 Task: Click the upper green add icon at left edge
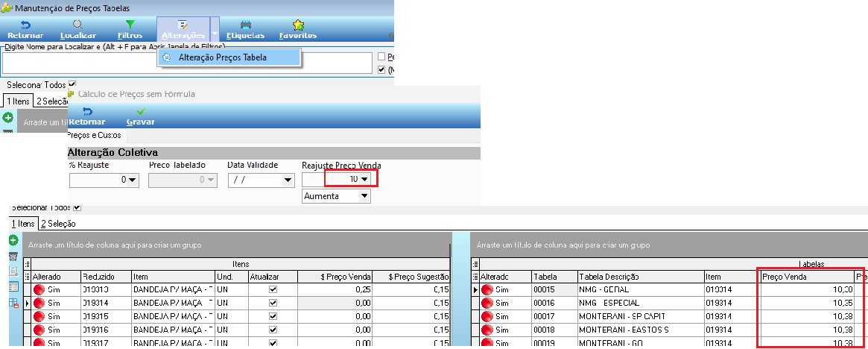coord(7,117)
